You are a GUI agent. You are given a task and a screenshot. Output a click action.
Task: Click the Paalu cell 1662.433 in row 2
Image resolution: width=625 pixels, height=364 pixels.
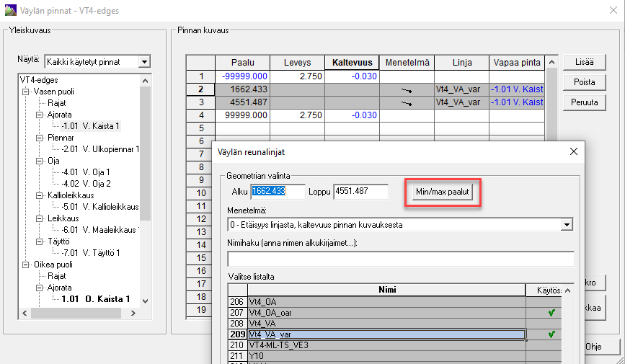(242, 89)
